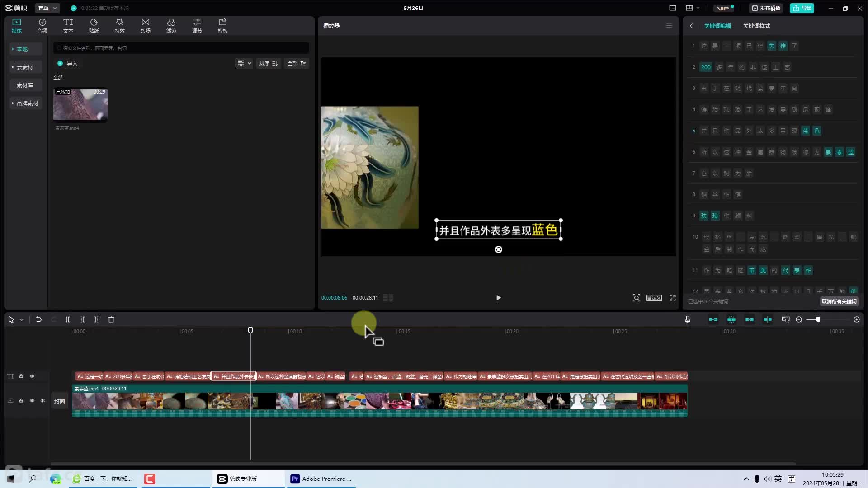Click the fullscreen preview icon

coord(673,298)
